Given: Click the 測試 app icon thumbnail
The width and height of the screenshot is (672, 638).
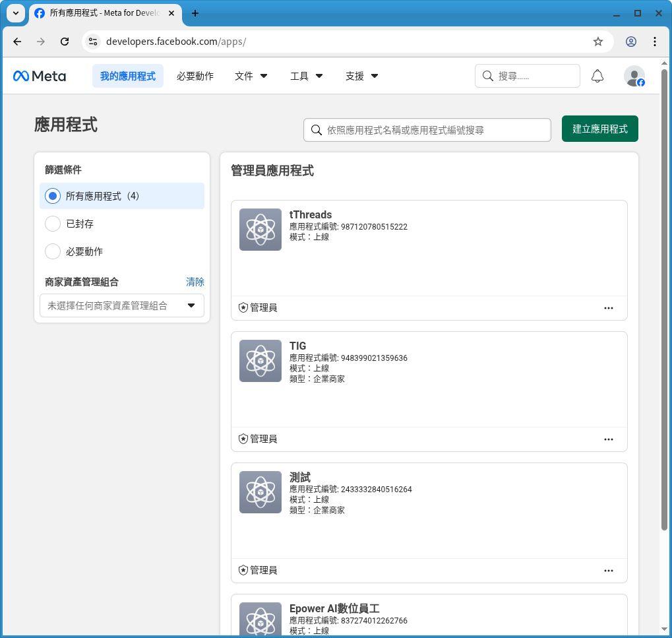Looking at the screenshot, I should tap(260, 492).
